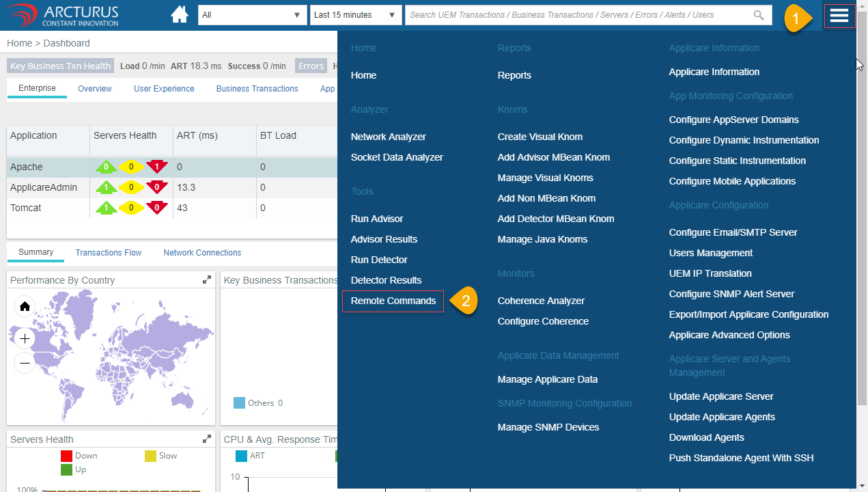
Task: Expand the Servers Health panel
Action: [x=207, y=439]
